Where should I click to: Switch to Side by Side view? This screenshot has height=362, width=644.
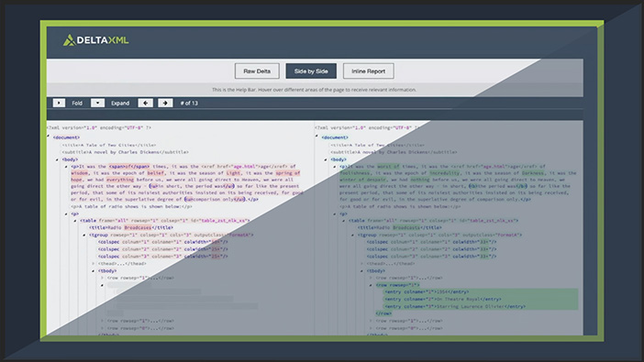pyautogui.click(x=311, y=71)
